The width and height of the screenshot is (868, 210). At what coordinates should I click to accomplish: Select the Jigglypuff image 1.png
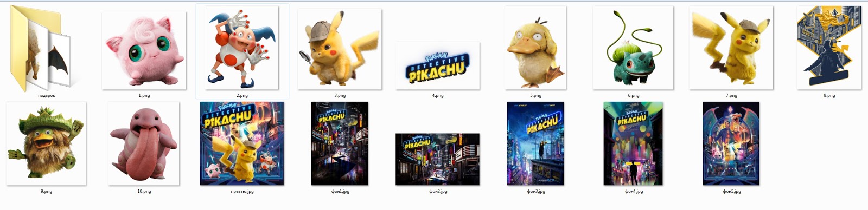click(x=144, y=50)
